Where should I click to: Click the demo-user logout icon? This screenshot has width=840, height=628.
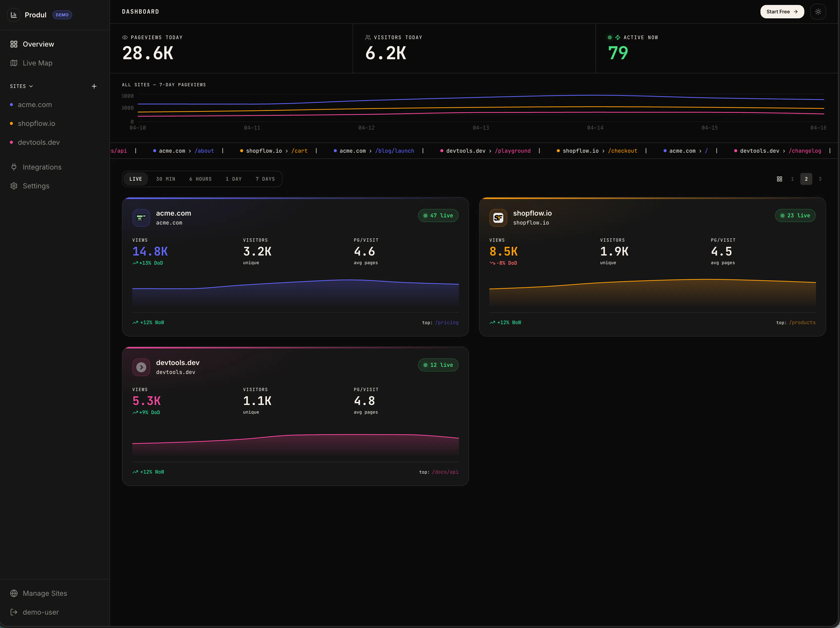click(14, 612)
